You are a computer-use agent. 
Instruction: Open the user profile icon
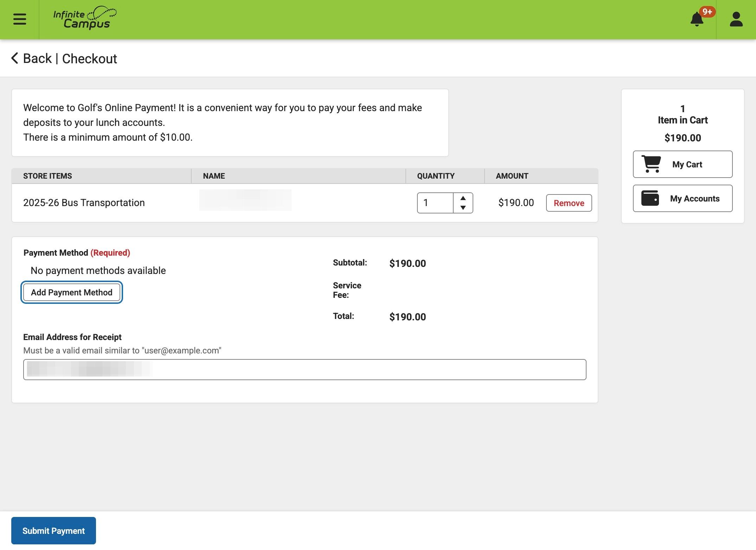(736, 19)
